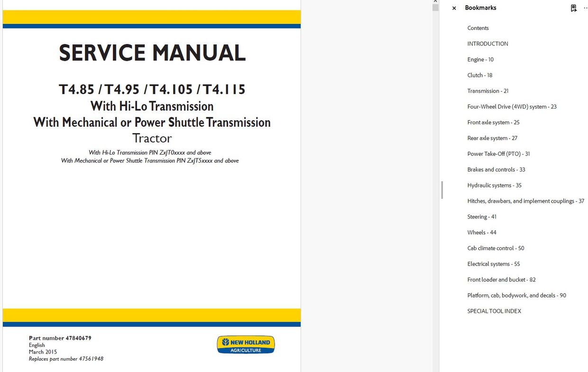
Task: Click the 'PIN ZxJT5xxxx and above' italic line
Action: (x=150, y=161)
